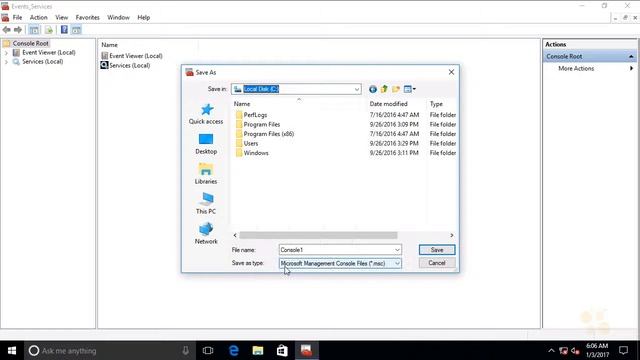Image resolution: width=640 pixels, height=360 pixels.
Task: Create New Folder icon in Save As dialog
Action: click(396, 89)
